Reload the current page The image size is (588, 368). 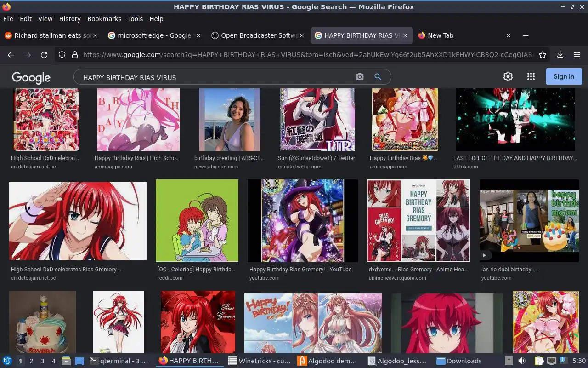44,55
